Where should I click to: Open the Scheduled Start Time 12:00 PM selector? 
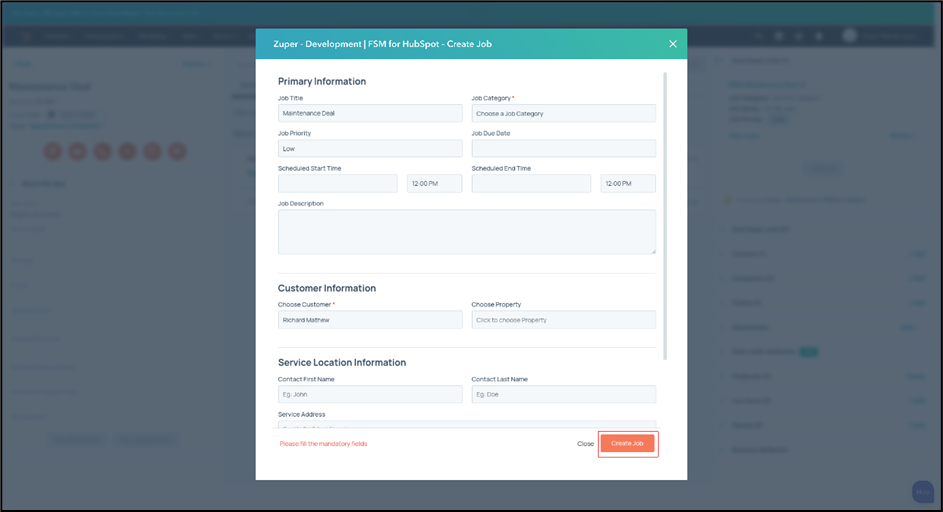click(434, 184)
